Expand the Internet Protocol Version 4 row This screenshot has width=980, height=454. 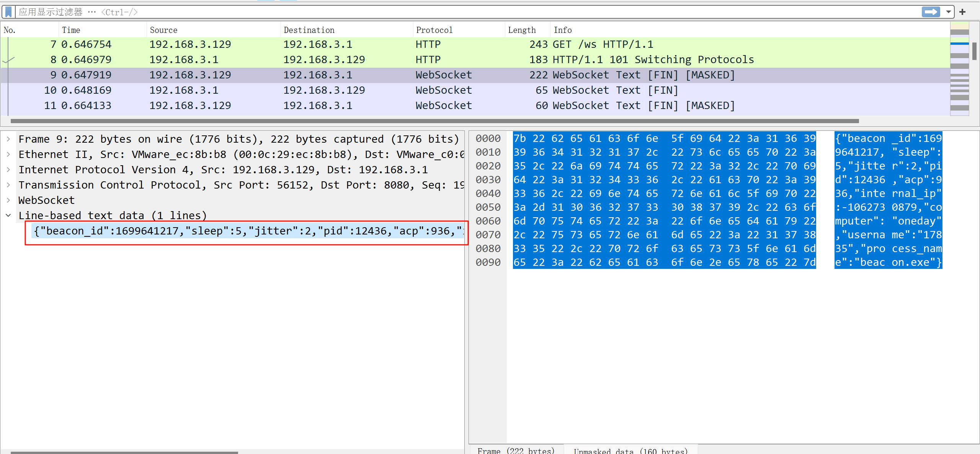coord(8,170)
